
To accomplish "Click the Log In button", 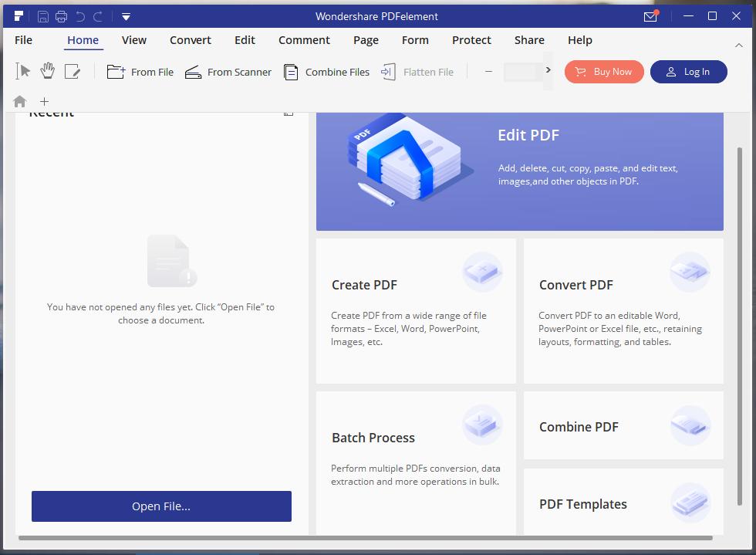I will [x=688, y=72].
